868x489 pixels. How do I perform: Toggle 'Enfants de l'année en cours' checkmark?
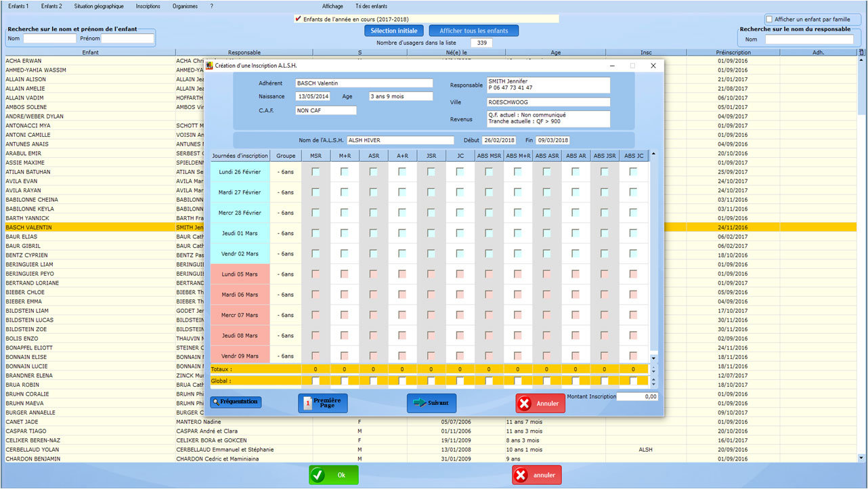tap(298, 19)
